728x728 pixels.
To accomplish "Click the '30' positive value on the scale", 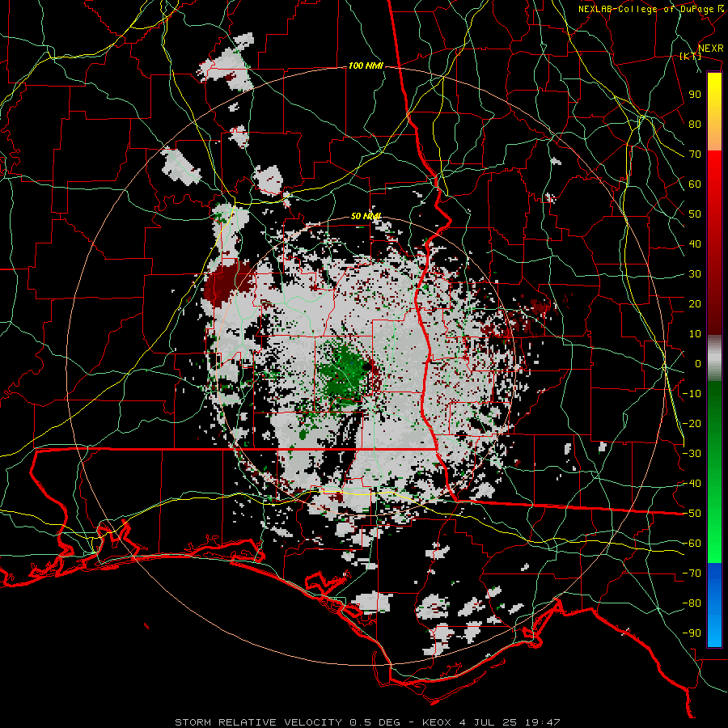I will tap(695, 274).
